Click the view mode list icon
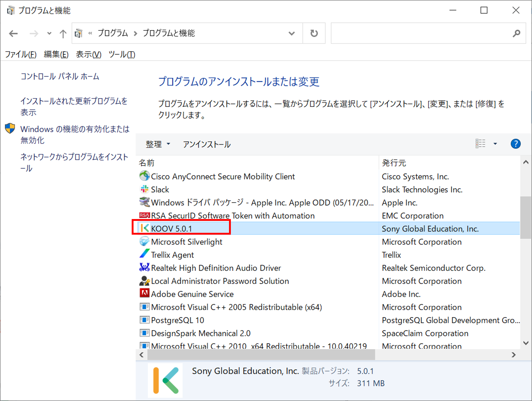 (480, 144)
